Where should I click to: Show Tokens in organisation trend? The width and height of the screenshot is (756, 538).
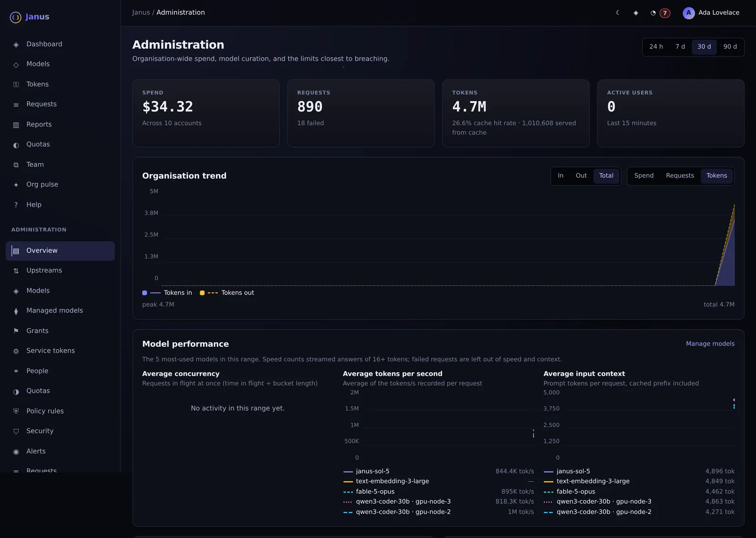[717, 176]
